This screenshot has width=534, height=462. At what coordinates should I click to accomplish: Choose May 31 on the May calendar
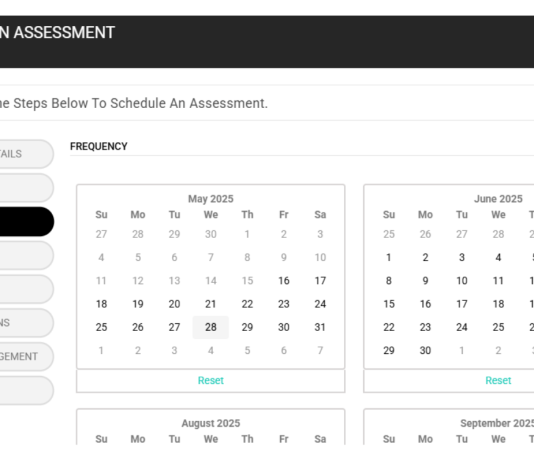click(x=320, y=327)
